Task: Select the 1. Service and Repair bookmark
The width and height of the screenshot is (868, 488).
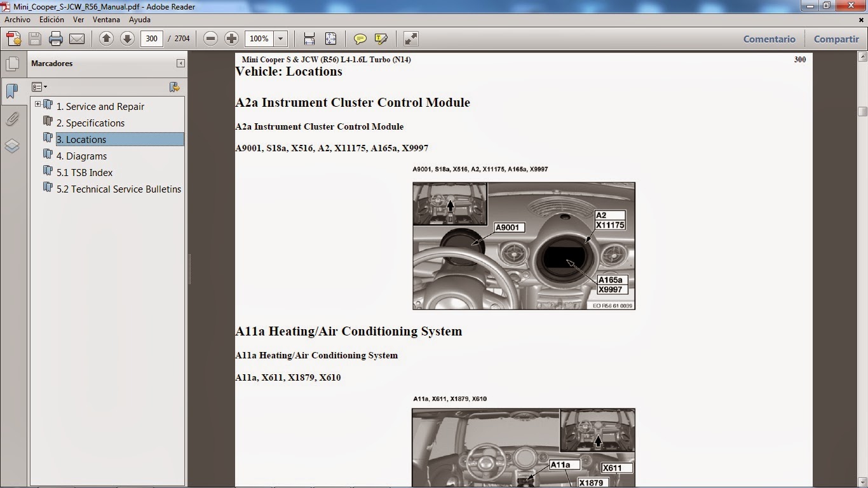Action: pos(100,107)
